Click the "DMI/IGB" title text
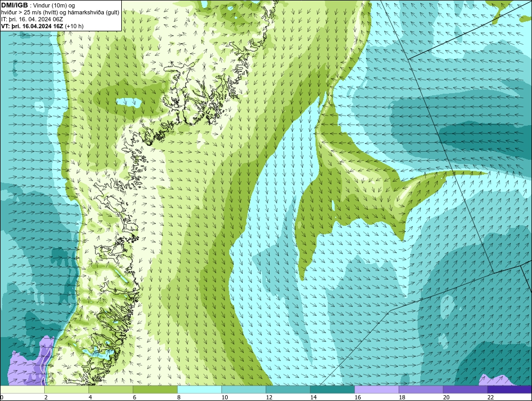Screen dimensions: 532x401 point(14,5)
